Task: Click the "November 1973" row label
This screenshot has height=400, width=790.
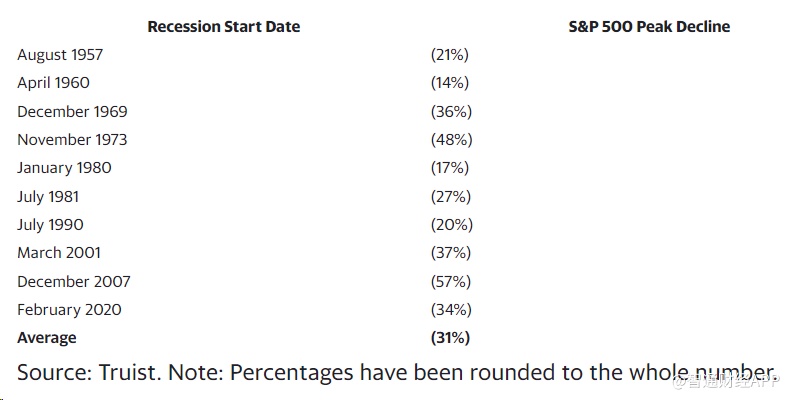Action: [72, 140]
